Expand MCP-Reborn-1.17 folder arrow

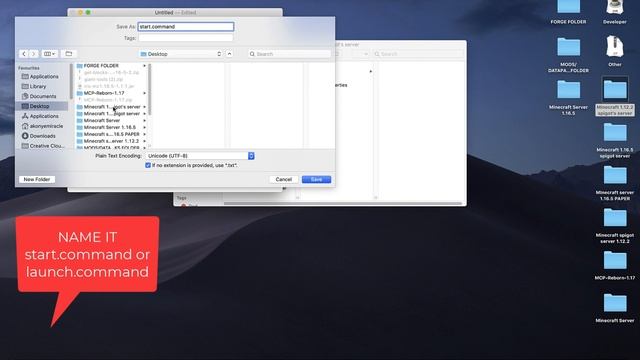(x=144, y=93)
